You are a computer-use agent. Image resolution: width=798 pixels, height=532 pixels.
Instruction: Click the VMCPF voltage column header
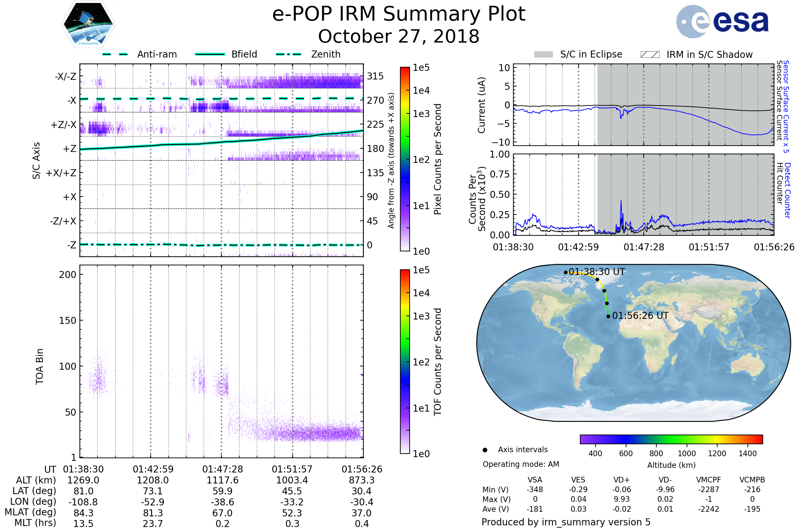tap(709, 480)
